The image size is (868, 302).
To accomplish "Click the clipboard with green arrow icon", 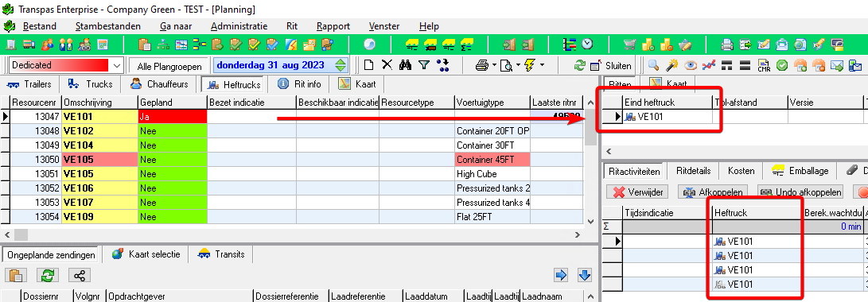I will tap(217, 45).
